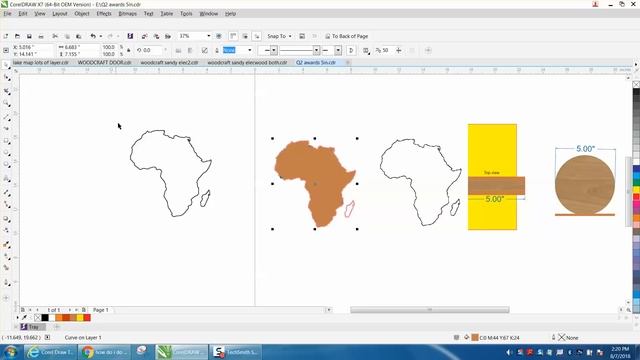640x360 pixels.
Task: Click the Cut scissors icon
Action: pyautogui.click(x=55, y=36)
